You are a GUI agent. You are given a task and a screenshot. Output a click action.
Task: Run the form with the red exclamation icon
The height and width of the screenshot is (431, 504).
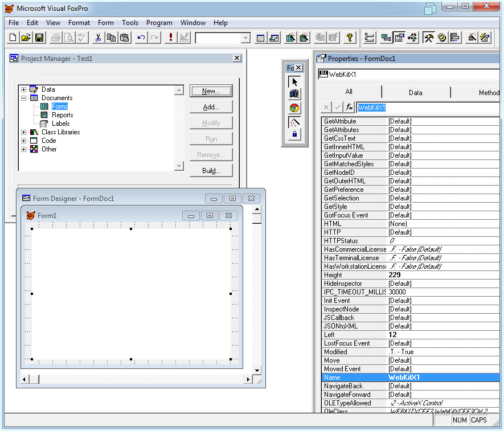[171, 38]
